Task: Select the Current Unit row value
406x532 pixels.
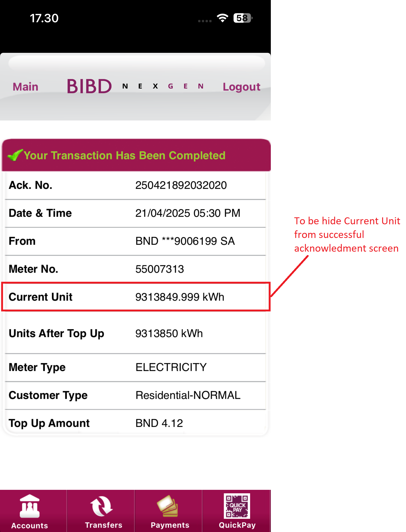Action: (x=180, y=297)
